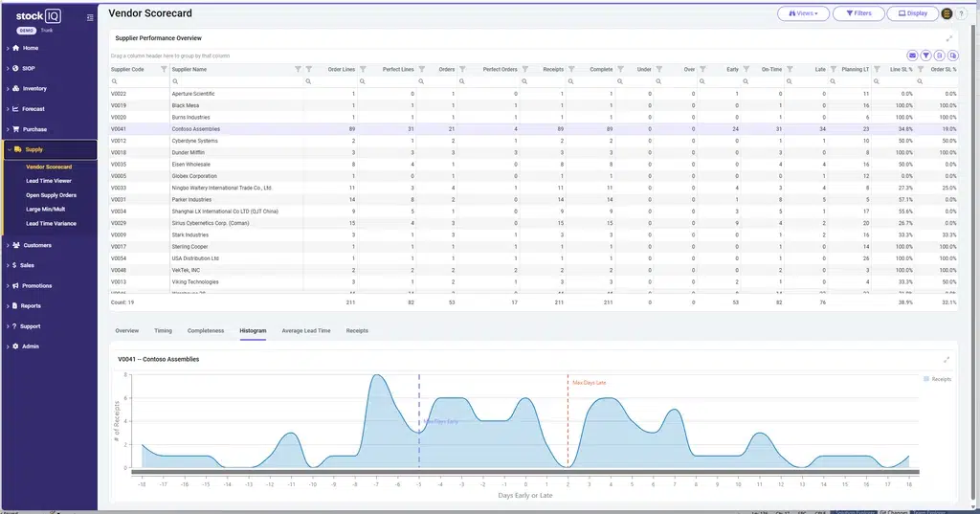
Task: Click the Promotions megaphone icon in sidebar
Action: 15,286
